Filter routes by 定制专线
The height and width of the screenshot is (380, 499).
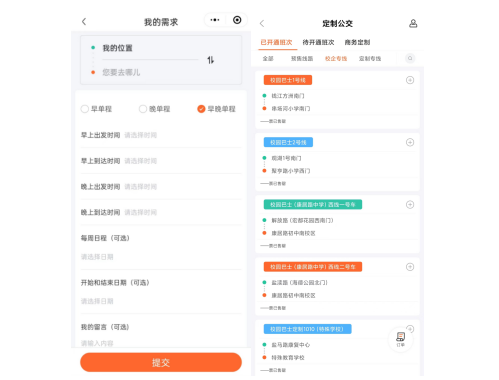click(x=370, y=59)
